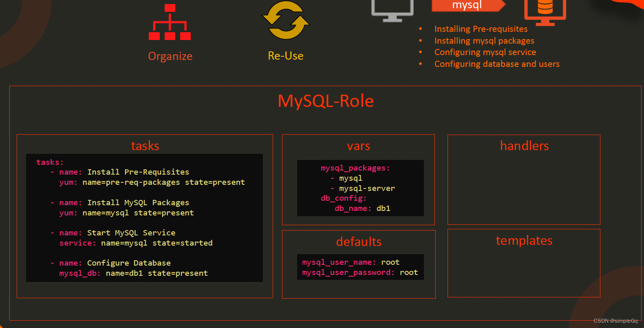Click the 'mysql_user_password: root' line

360,273
